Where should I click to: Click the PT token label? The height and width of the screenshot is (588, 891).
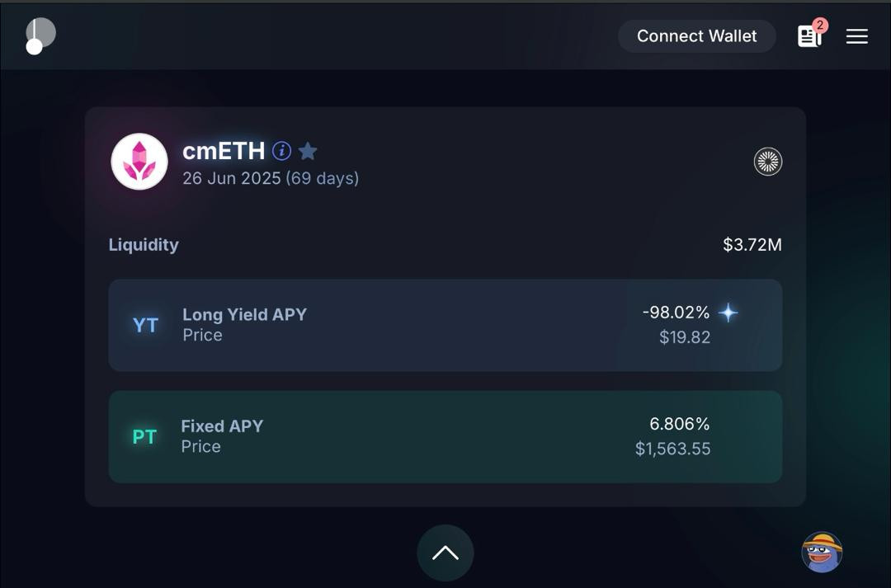144,437
